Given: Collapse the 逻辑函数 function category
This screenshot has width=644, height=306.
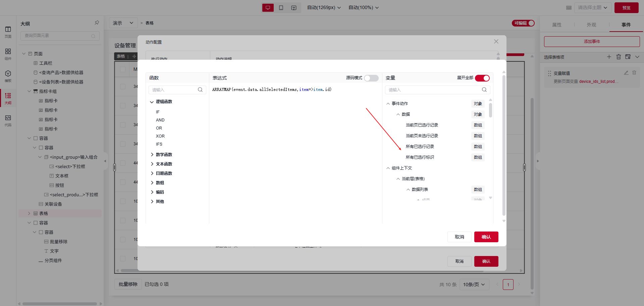Looking at the screenshot, I should 164,102.
